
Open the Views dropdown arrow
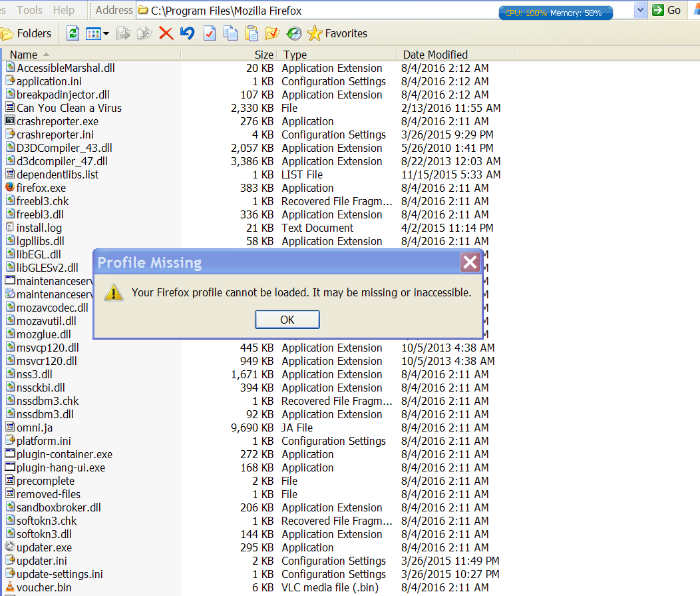[x=106, y=33]
